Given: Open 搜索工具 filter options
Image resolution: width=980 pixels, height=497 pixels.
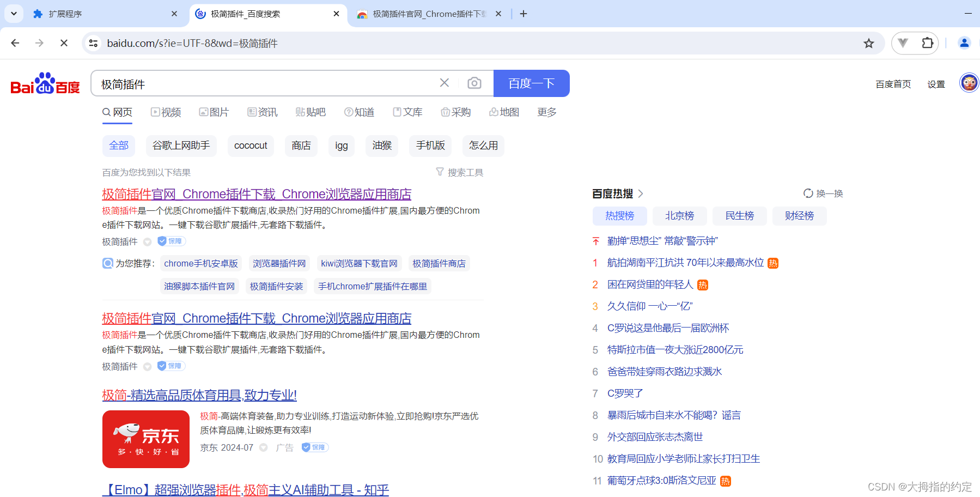Looking at the screenshot, I should coord(460,172).
